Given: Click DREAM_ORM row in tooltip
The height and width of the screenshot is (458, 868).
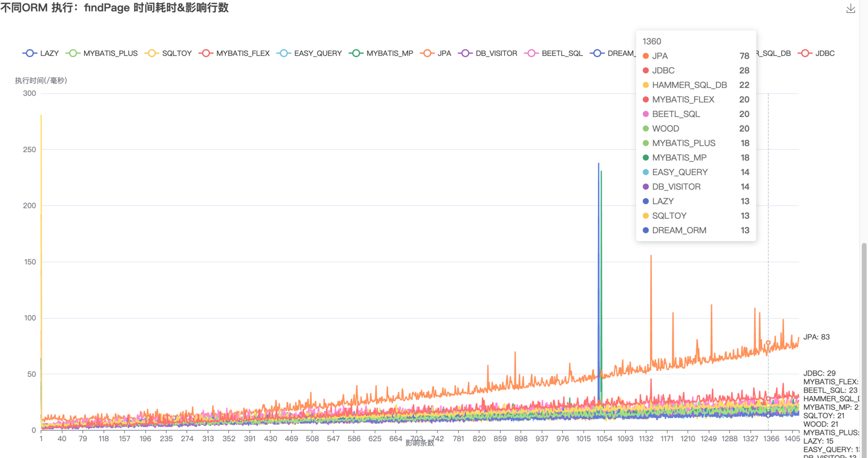Looking at the screenshot, I should [x=695, y=230].
